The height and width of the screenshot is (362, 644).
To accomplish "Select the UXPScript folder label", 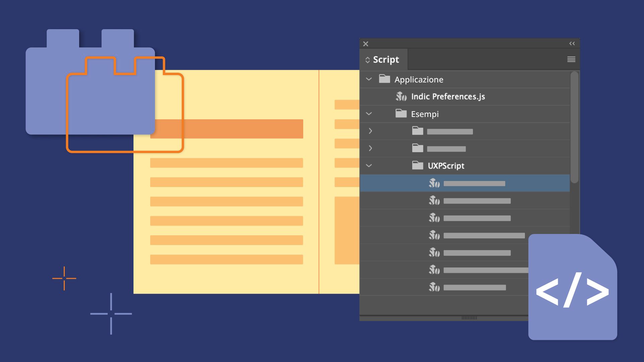I will 446,166.
